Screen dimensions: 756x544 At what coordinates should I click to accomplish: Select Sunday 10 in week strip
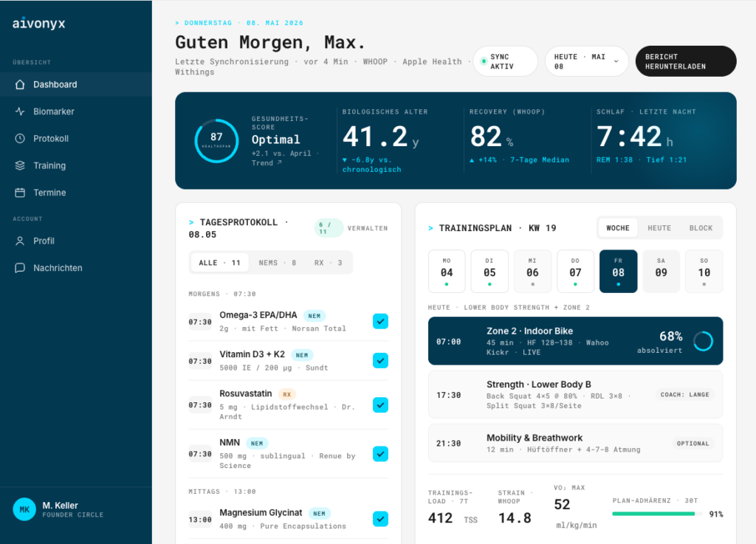click(704, 272)
